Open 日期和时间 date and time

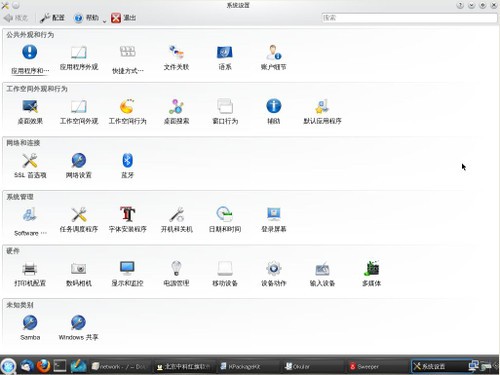225,220
